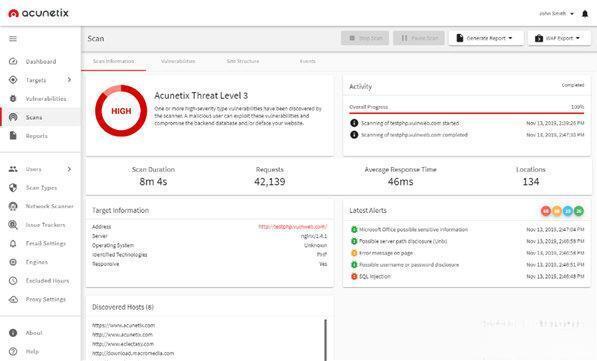Switch to the Vulnerabilities tab
This screenshot has height=361, width=597.
[178, 61]
